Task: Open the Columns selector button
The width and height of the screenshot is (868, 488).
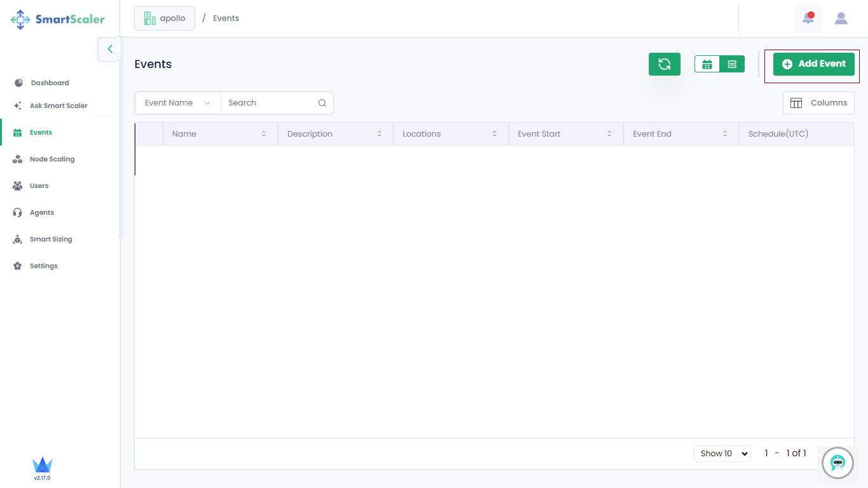Action: pyautogui.click(x=818, y=103)
